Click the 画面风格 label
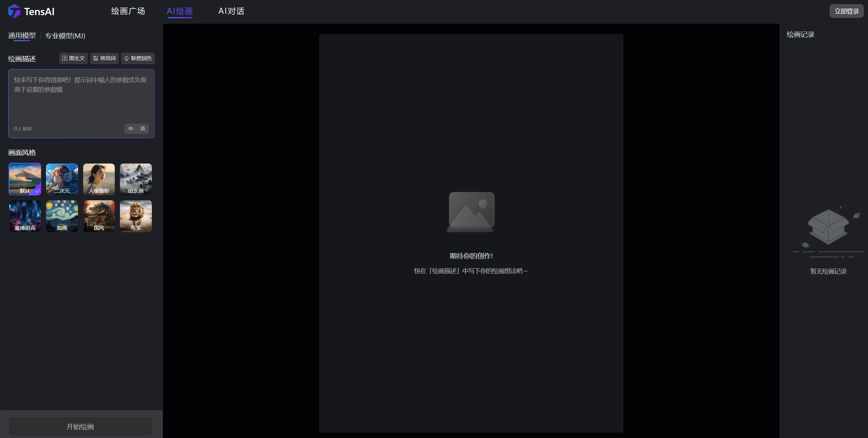The image size is (868, 438). click(22, 153)
